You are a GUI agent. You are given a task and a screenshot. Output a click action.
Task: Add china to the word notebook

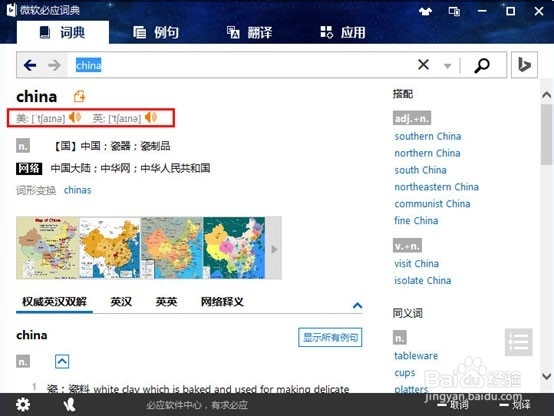79,96
